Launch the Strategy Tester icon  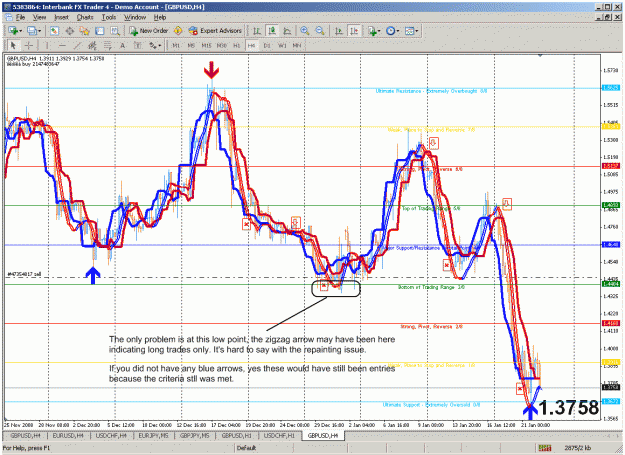tap(115, 31)
